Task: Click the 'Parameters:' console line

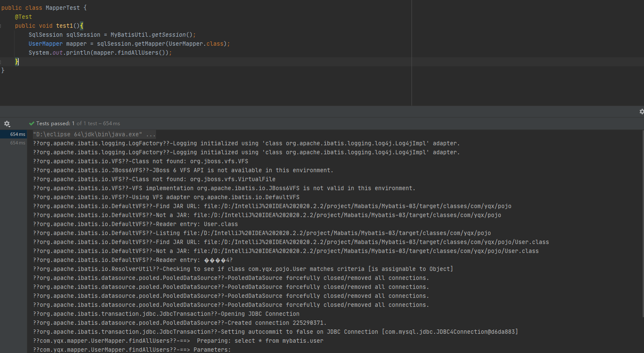Action: point(132,350)
